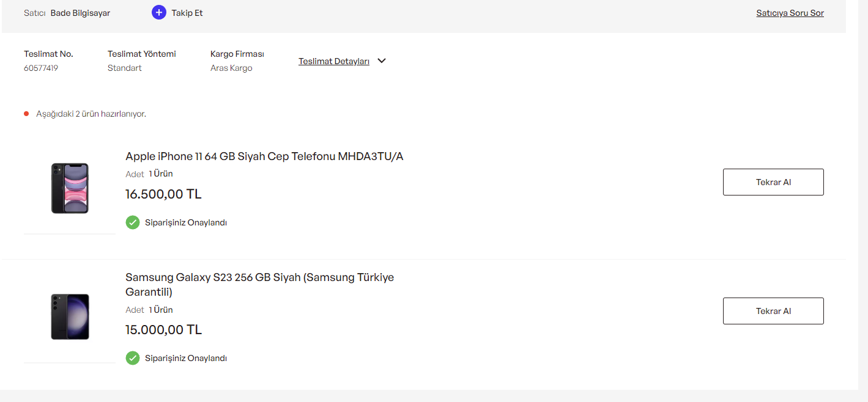Open the iPhone 11 product thumbnail
Viewport: 868px width, 402px height.
point(70,188)
